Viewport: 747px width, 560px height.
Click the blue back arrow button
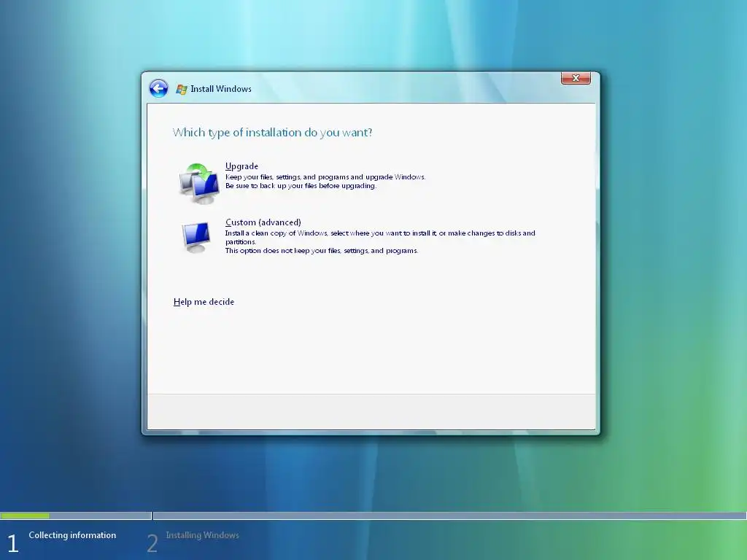point(158,88)
